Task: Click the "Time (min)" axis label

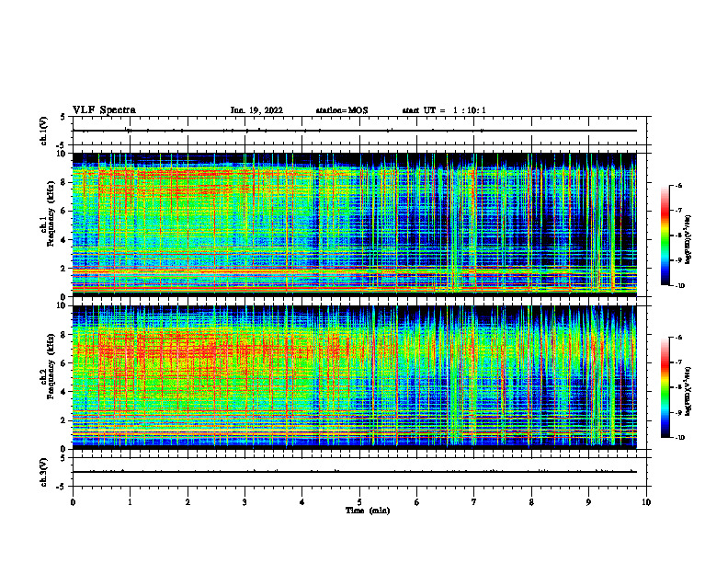Action: 368,511
